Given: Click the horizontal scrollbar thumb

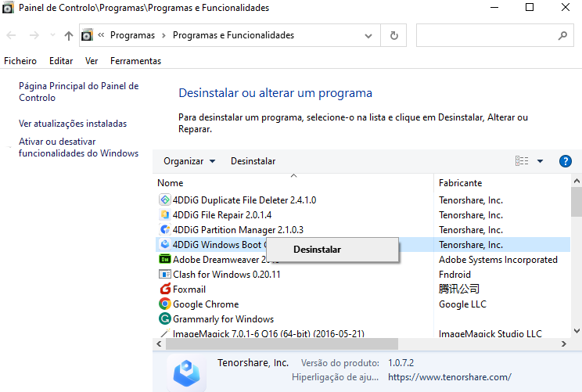Looking at the screenshot, I should click(x=282, y=343).
